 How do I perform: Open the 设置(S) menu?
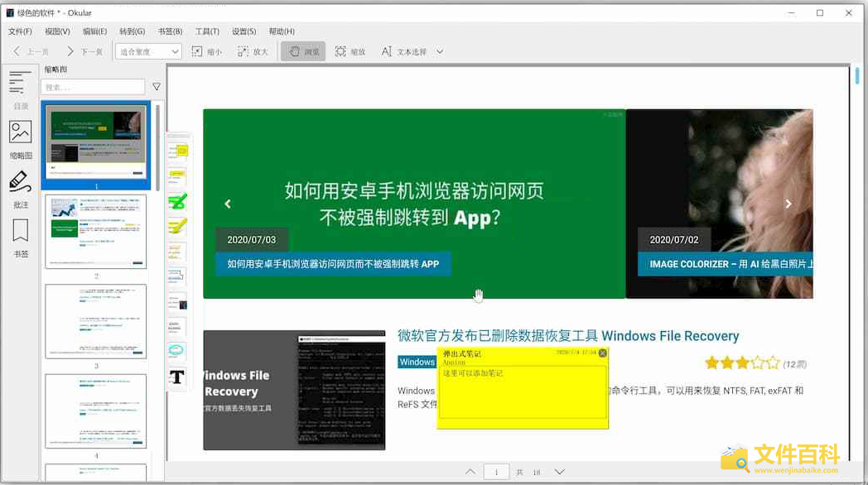pyautogui.click(x=244, y=31)
